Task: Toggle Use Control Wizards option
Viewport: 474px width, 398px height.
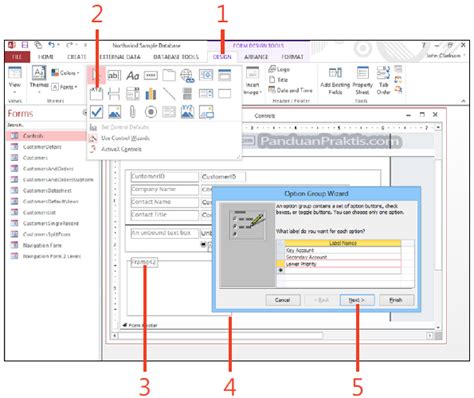Action: point(125,138)
